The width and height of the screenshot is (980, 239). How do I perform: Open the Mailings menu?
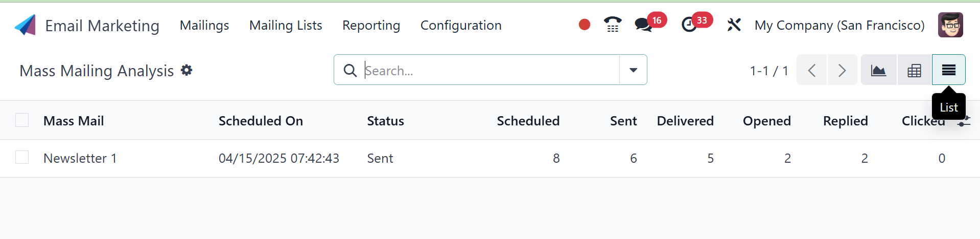(x=204, y=25)
